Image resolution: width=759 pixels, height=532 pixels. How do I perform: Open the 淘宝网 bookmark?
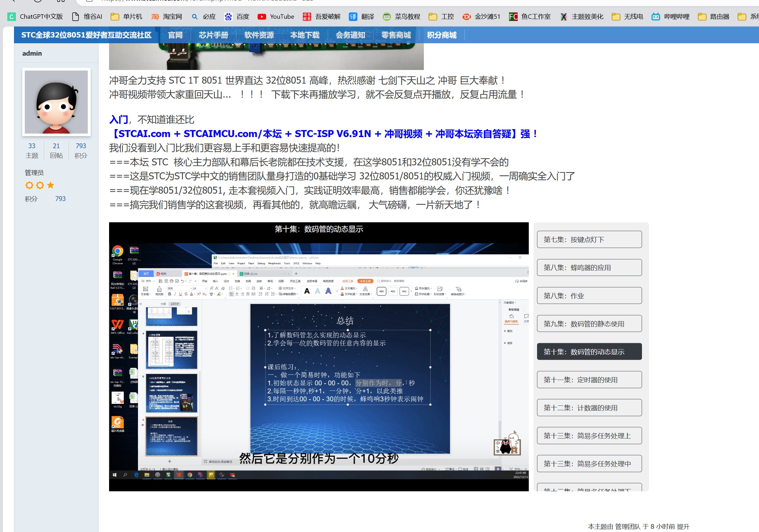pos(167,17)
